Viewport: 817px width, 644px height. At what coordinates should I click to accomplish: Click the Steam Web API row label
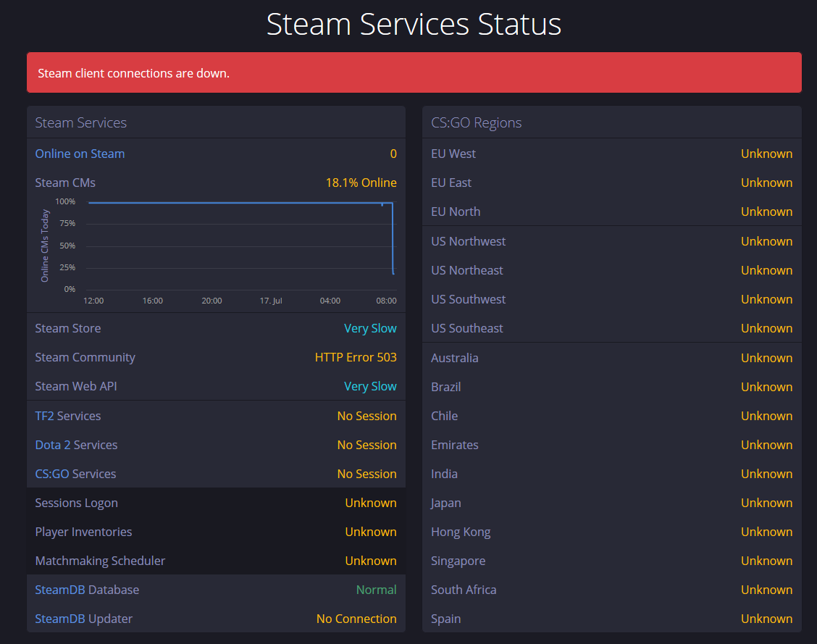(76, 386)
